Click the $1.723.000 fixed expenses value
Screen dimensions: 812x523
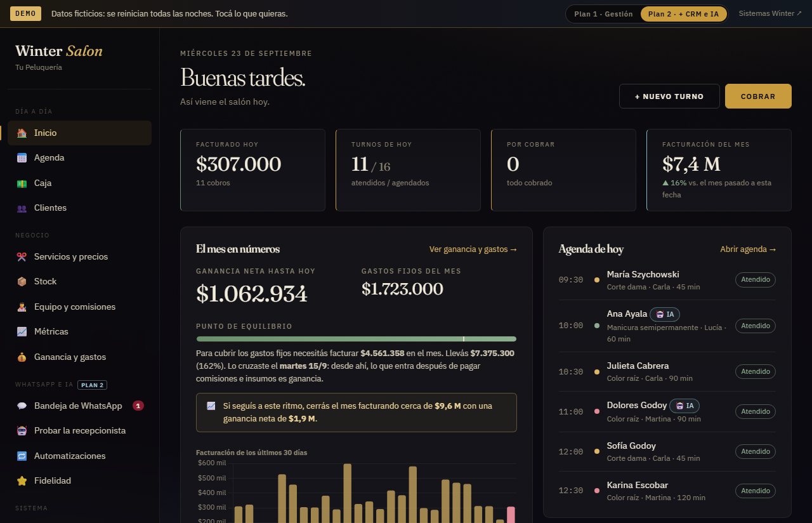click(402, 289)
